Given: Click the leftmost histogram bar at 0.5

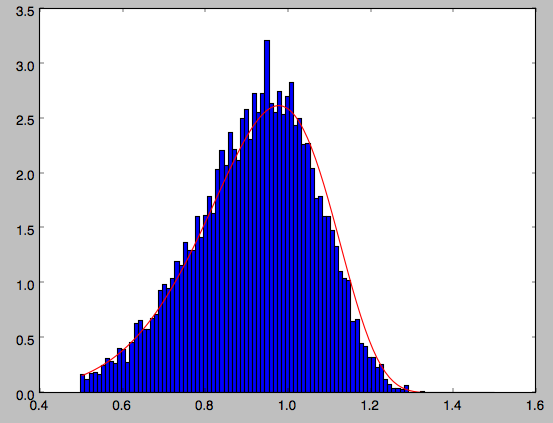Looking at the screenshot, I should coord(82,383).
